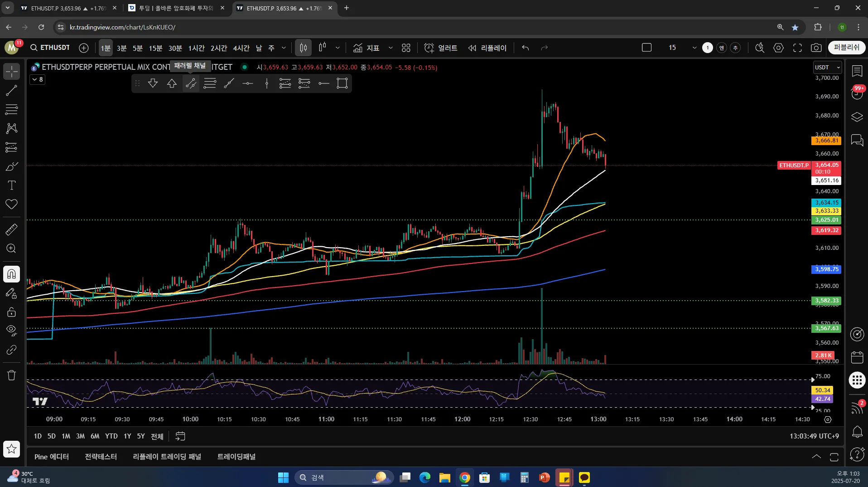Open the brush drawing tool
868x487 pixels.
pos(11,166)
